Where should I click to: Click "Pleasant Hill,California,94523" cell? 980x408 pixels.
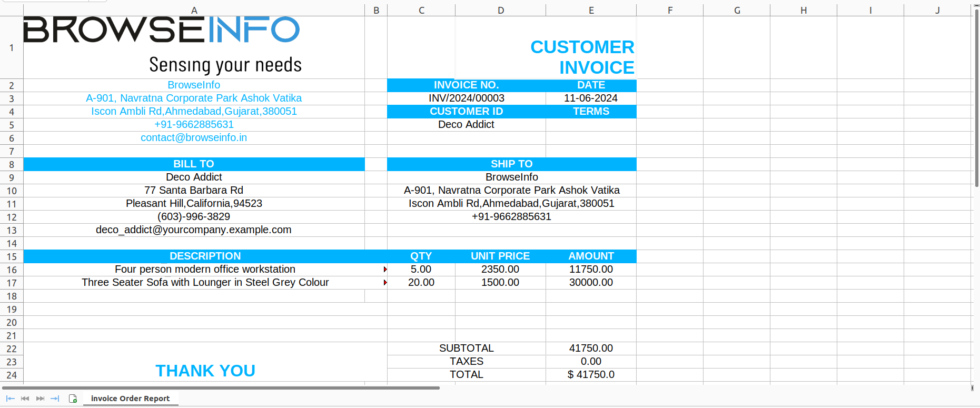[x=194, y=204]
